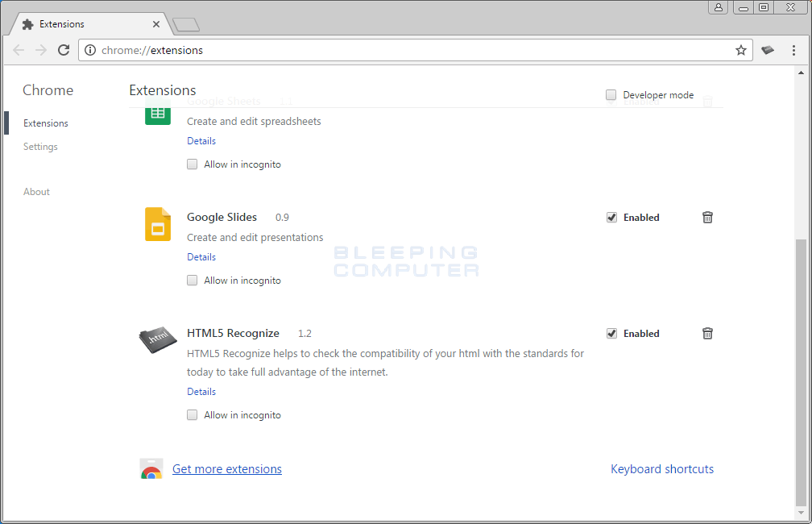This screenshot has width=812, height=524.
Task: Close the Extensions tab
Action: [x=156, y=24]
